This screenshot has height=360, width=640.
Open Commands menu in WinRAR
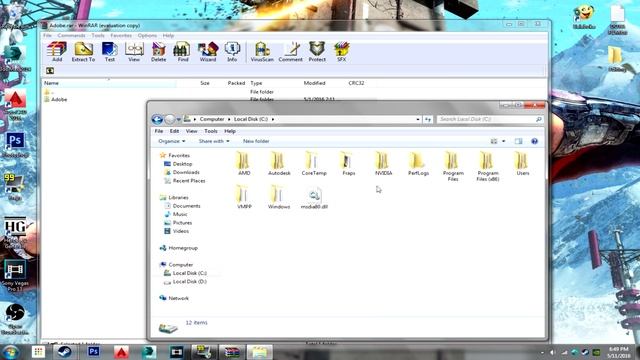click(x=71, y=36)
